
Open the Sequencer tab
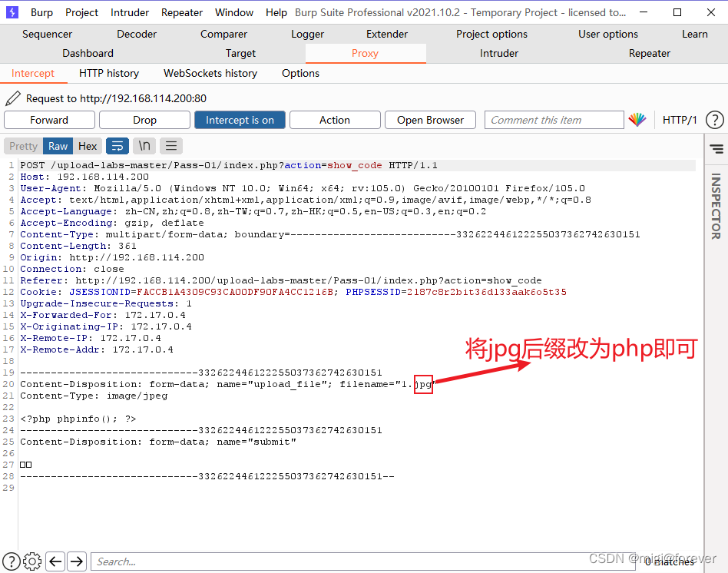coord(48,34)
